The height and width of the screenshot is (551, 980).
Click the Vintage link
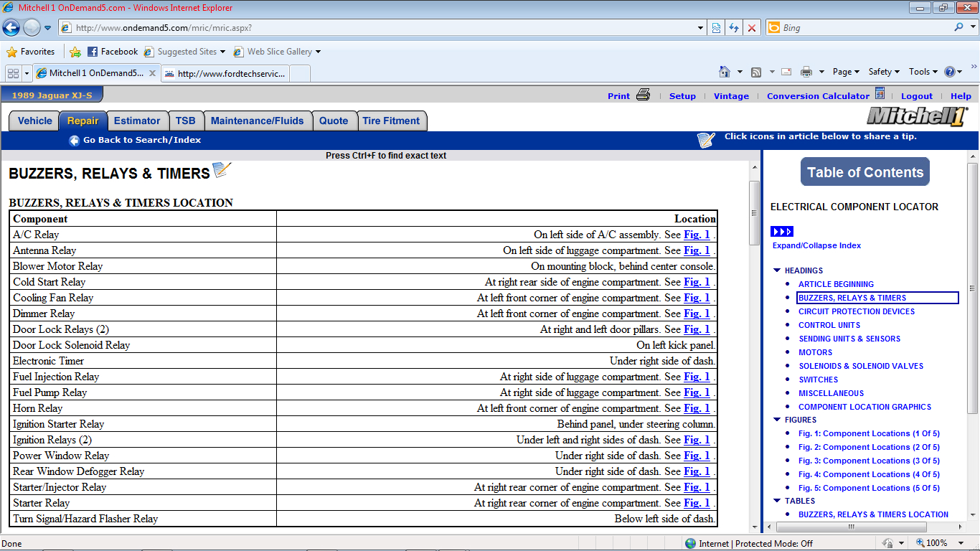click(731, 96)
